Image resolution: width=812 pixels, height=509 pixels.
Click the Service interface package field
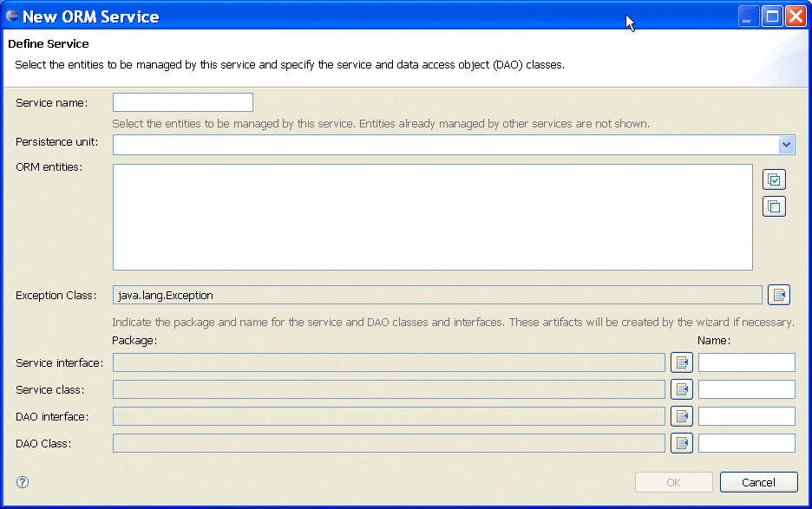point(389,362)
